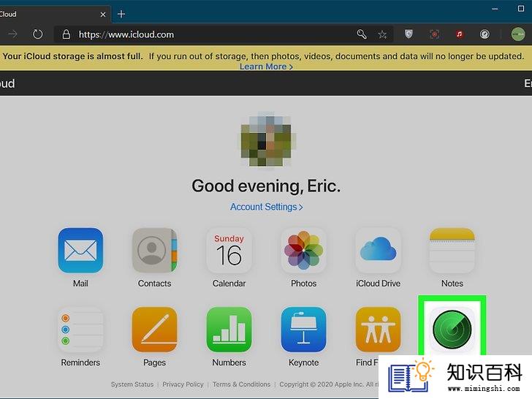Click 'Your iCloud storage is almost full.' text
This screenshot has height=399, width=532.
72,56
